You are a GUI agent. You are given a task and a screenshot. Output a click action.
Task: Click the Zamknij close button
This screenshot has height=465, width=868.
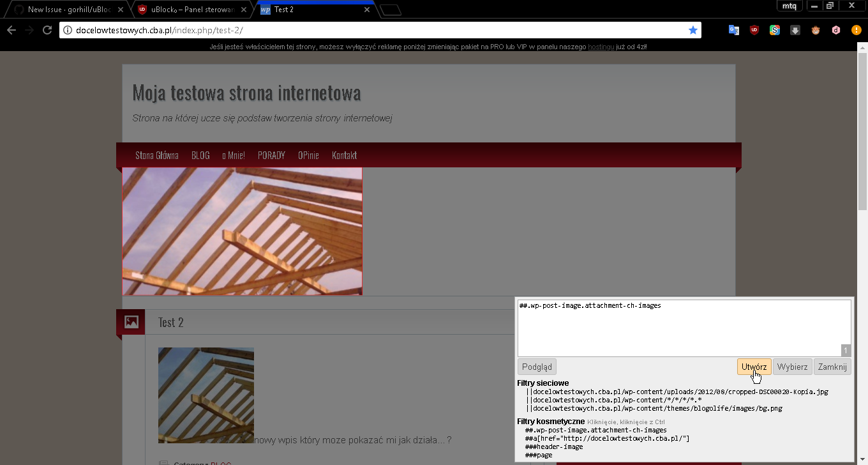[x=832, y=367]
